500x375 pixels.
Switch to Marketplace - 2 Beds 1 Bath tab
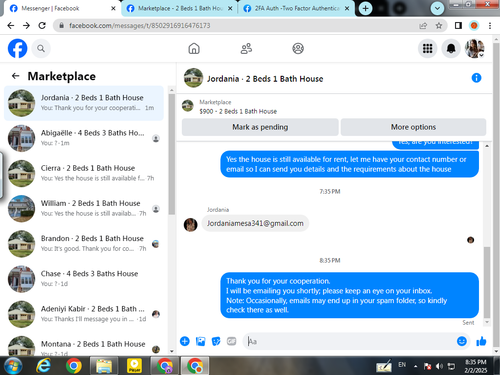pos(180,8)
